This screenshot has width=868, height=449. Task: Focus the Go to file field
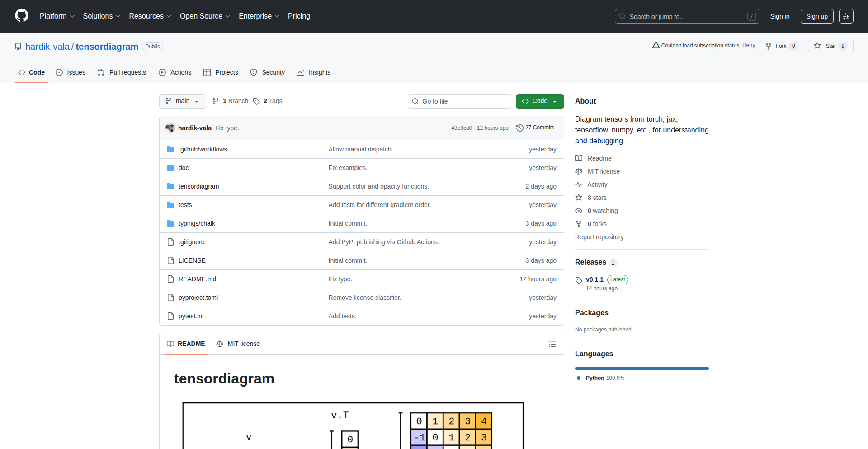pyautogui.click(x=460, y=101)
